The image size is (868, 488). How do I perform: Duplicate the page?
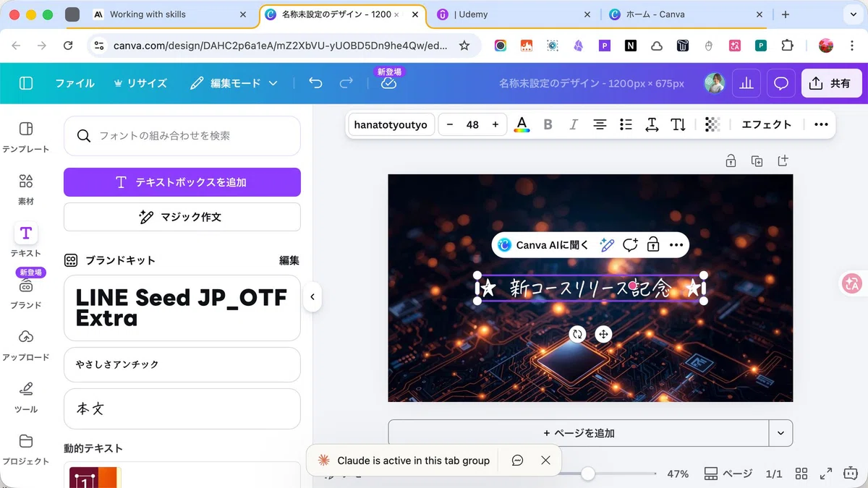point(757,160)
